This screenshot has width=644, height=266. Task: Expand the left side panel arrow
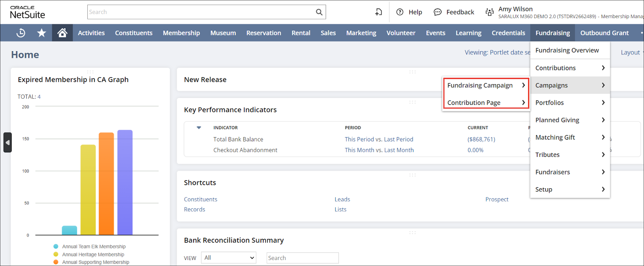click(x=7, y=142)
